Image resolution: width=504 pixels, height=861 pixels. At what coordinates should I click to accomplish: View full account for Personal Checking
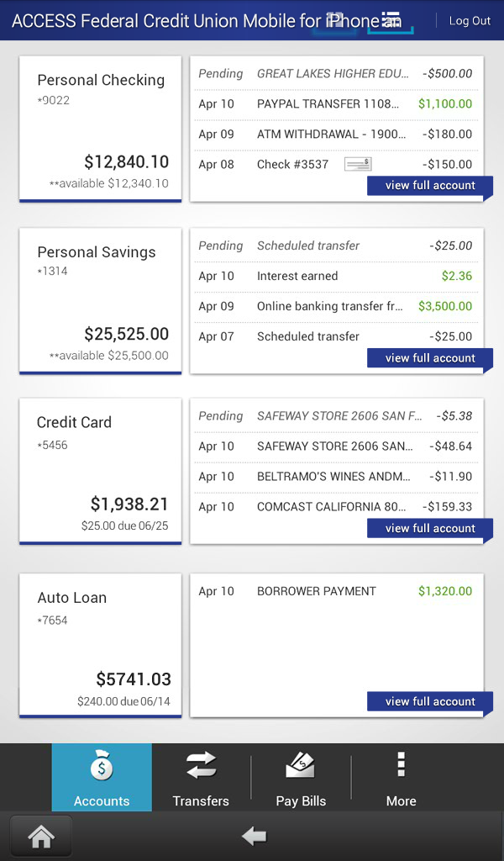429,186
